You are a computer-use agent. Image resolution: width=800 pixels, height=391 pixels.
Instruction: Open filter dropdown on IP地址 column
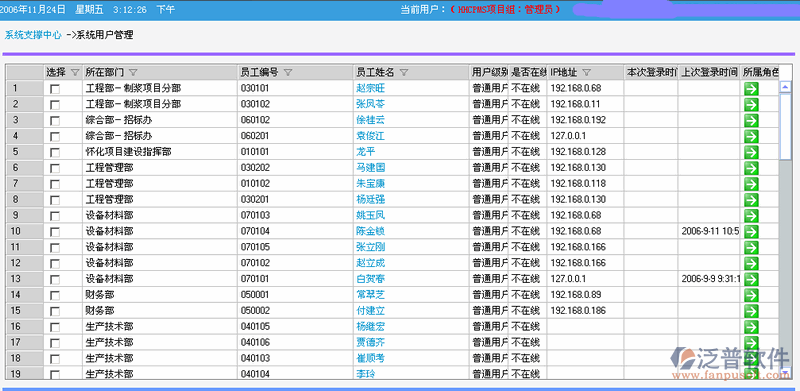click(x=586, y=72)
